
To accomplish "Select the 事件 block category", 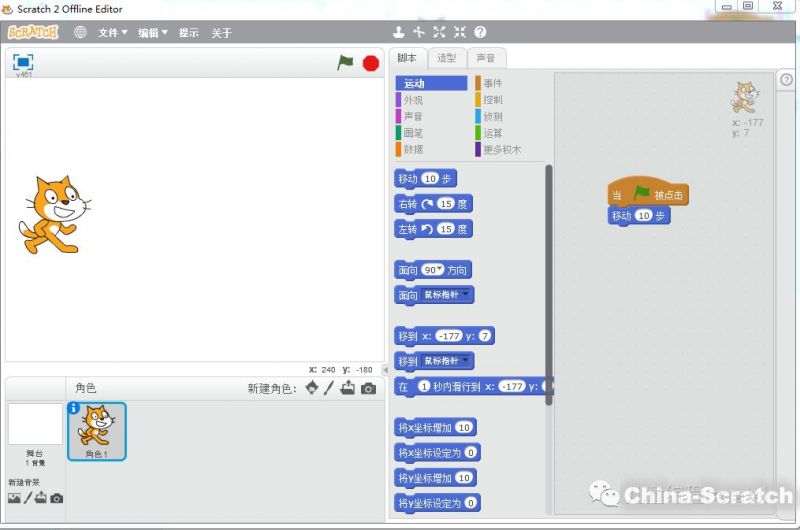I will coord(492,84).
